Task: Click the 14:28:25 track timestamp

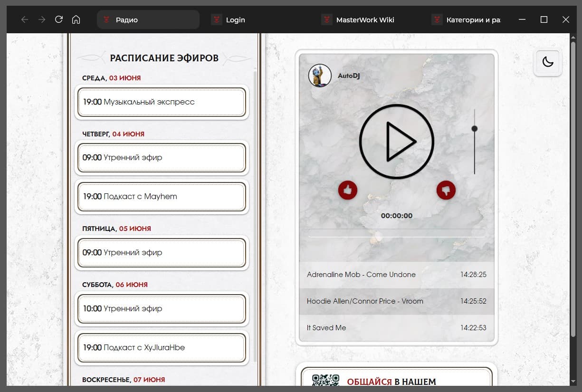Action: 473,275
